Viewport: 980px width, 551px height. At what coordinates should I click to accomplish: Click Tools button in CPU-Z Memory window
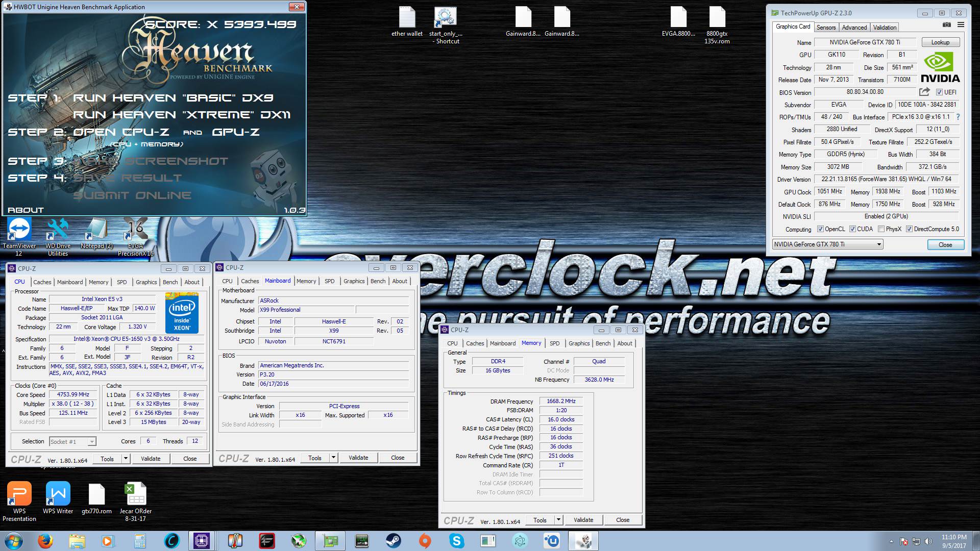[x=540, y=520]
